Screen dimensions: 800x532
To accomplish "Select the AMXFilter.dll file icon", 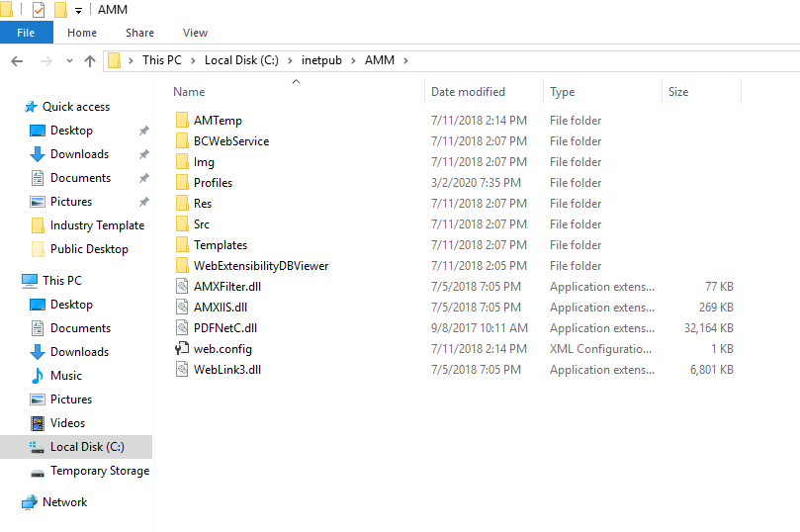I will [x=182, y=286].
